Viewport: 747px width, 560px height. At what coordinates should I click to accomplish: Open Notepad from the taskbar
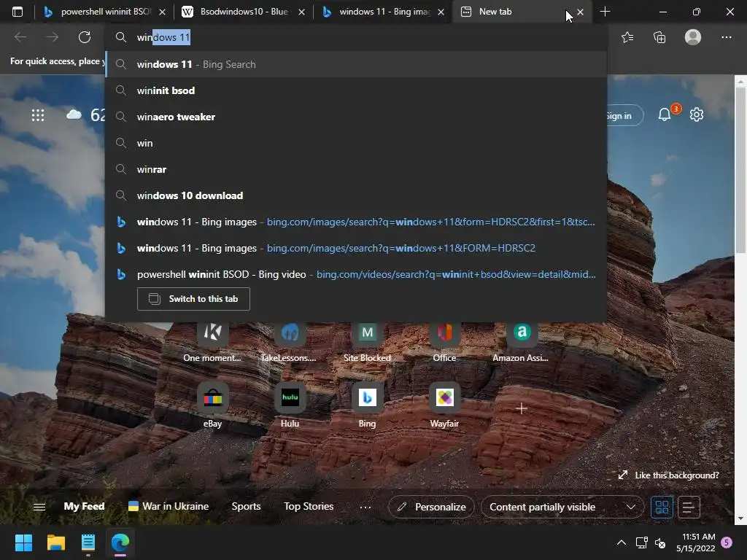coord(88,542)
